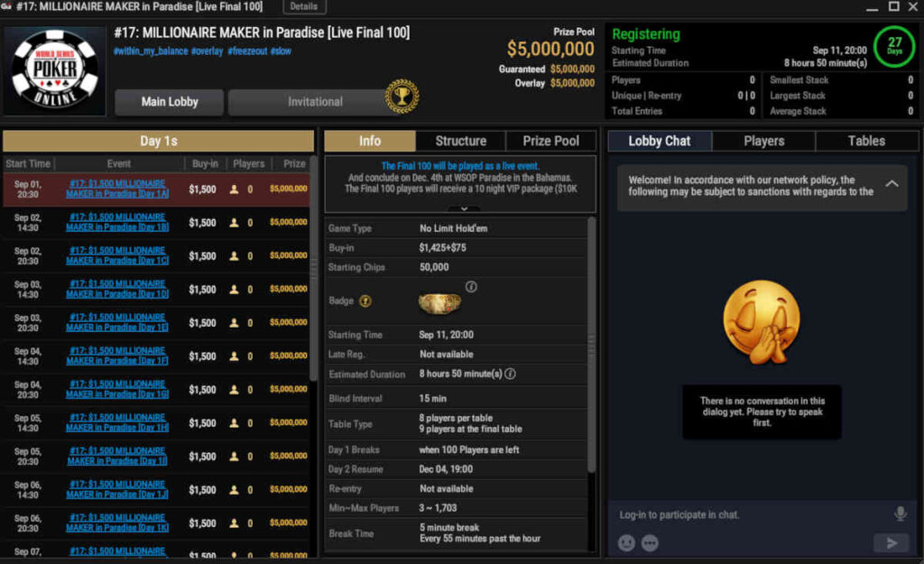Sort the list by Event column
Screen dimensions: 924x564
point(119,164)
